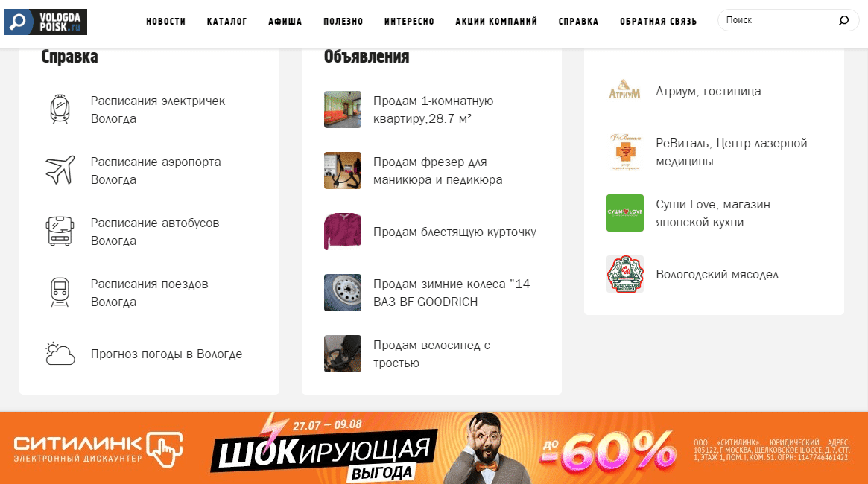
Task: Click the electric train schedule icon
Action: pos(60,109)
